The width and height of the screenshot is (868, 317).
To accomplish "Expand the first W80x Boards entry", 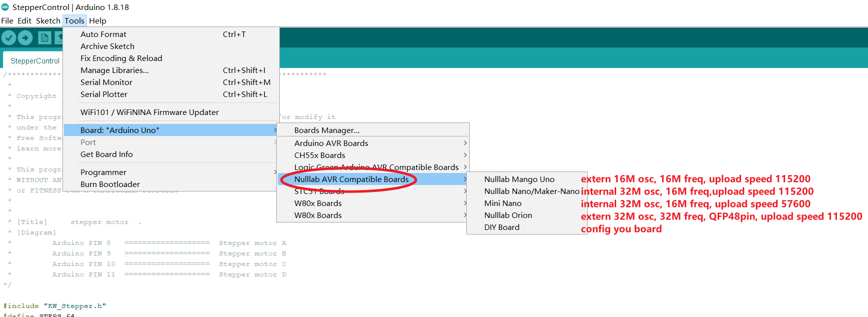I will point(373,203).
